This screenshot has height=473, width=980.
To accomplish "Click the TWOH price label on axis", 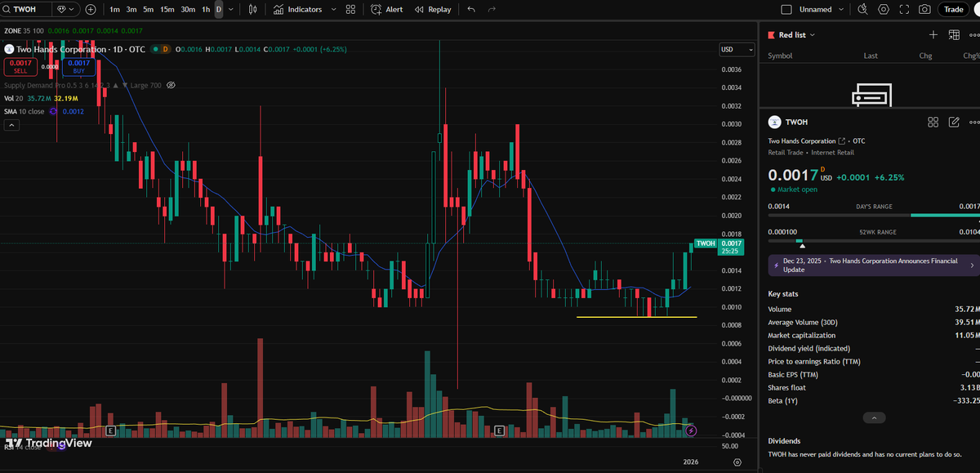I will pos(706,243).
